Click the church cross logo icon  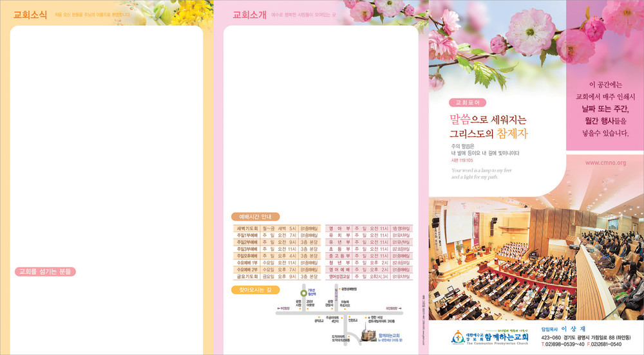tap(457, 337)
